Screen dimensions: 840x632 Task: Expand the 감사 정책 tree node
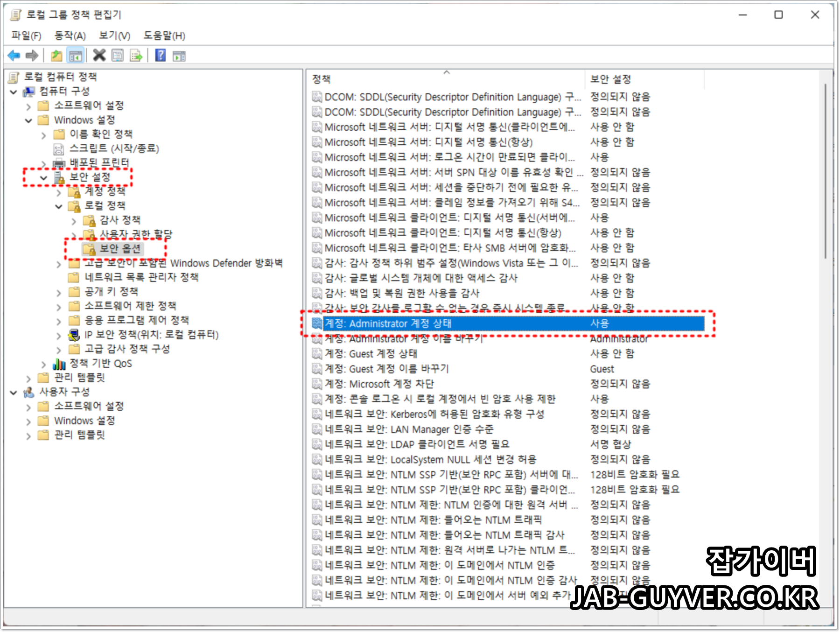click(x=74, y=221)
